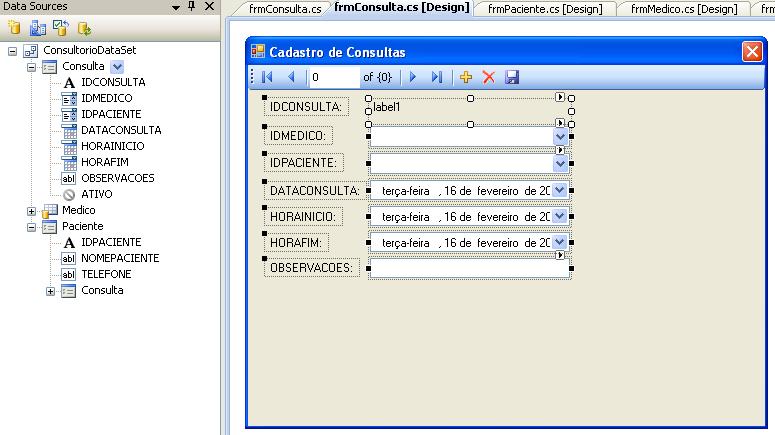
Task: Switch to frmConsulta.cs code tab
Action: click(x=285, y=9)
